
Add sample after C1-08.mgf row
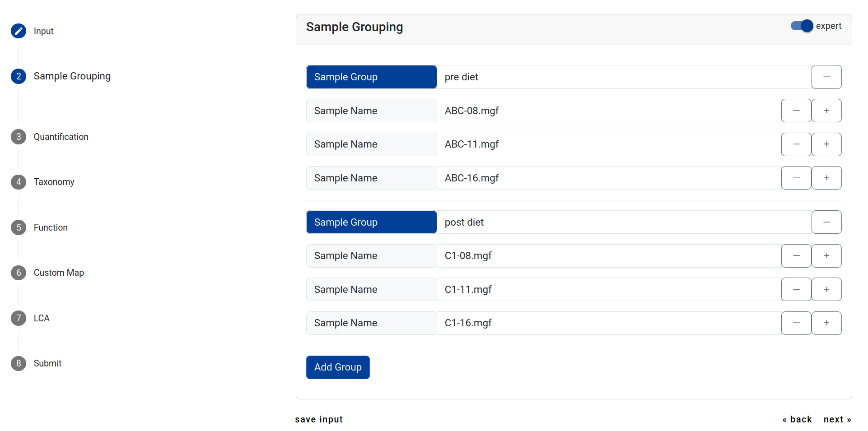click(826, 256)
